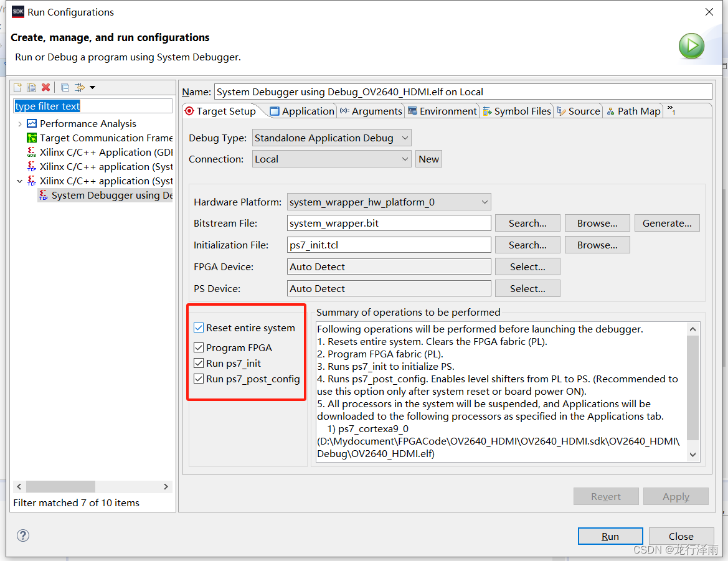Click Select button for PS Device
The width and height of the screenshot is (728, 561).
527,289
